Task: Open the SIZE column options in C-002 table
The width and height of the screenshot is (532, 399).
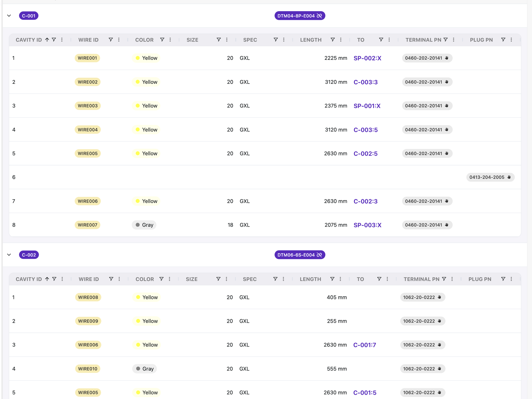Action: pyautogui.click(x=226, y=279)
